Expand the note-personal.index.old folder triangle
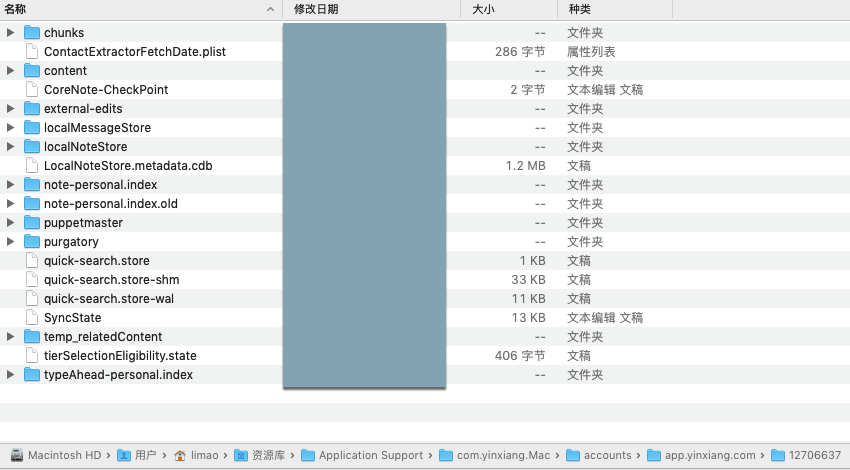 10,203
